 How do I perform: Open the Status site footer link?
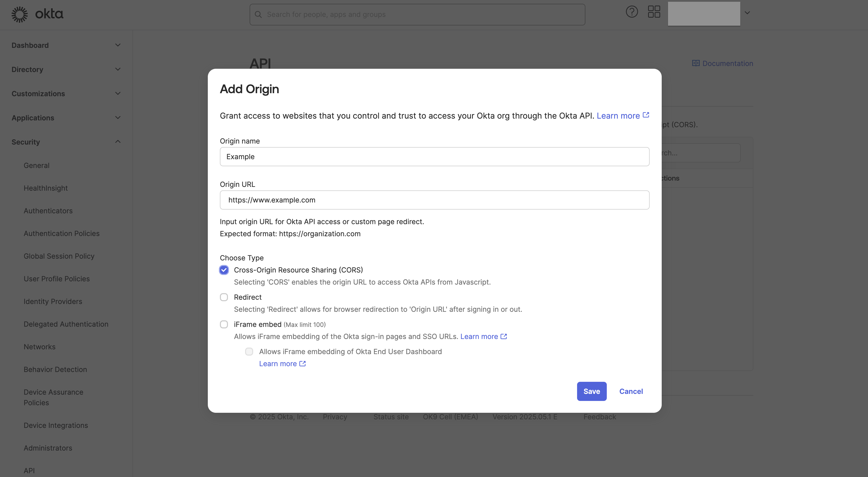[x=391, y=417]
